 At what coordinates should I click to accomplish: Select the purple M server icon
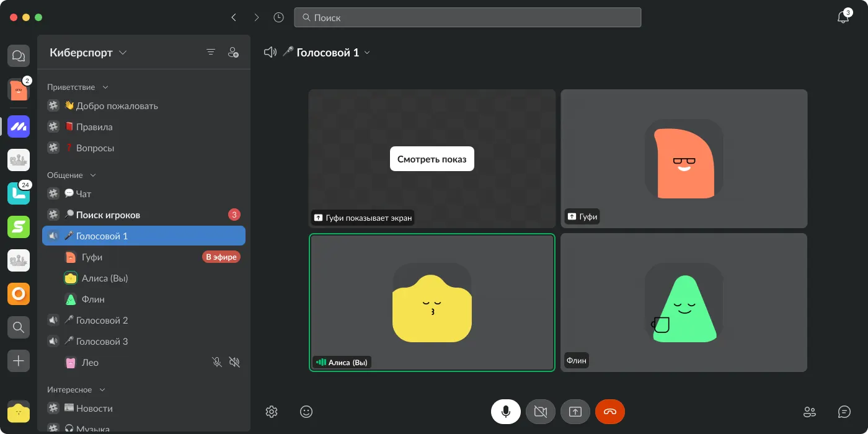coord(19,126)
